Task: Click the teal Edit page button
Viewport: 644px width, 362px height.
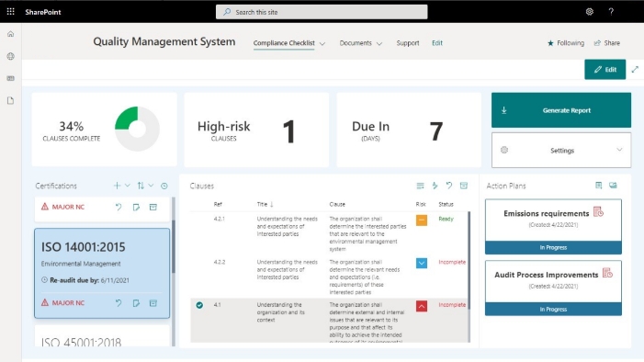Action: [605, 70]
